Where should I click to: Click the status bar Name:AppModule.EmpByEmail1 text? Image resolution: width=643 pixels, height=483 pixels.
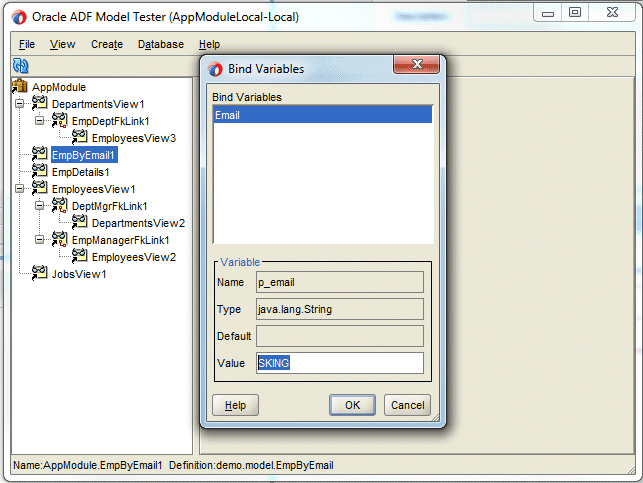click(x=88, y=465)
